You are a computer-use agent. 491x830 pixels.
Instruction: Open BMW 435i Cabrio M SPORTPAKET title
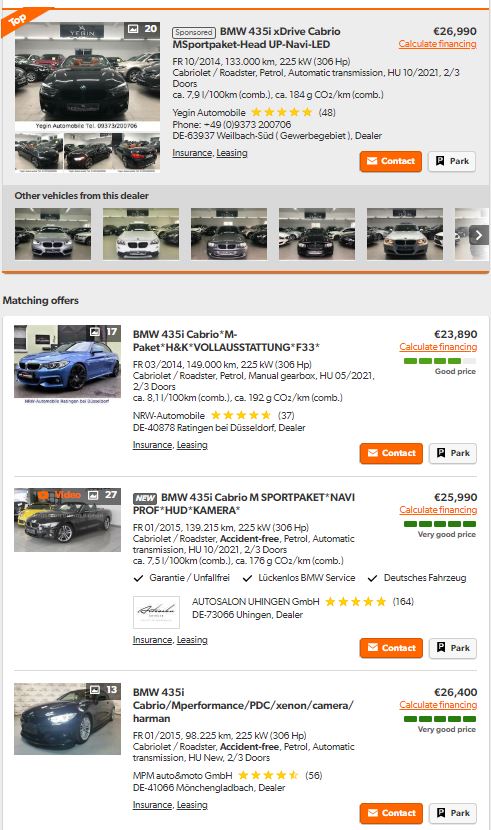[x=244, y=504]
